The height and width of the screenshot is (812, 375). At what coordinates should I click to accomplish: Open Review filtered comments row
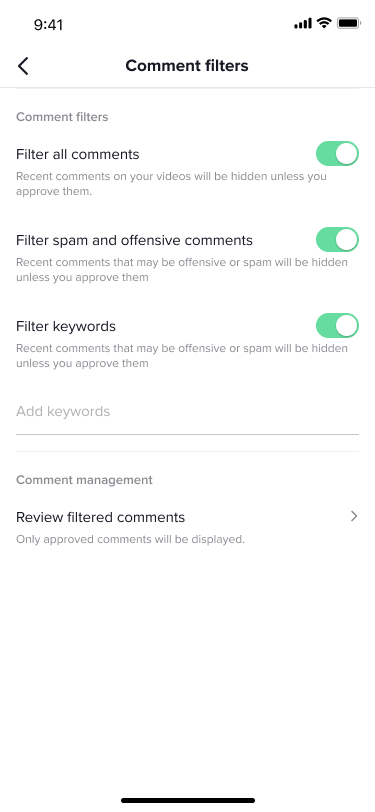(188, 527)
